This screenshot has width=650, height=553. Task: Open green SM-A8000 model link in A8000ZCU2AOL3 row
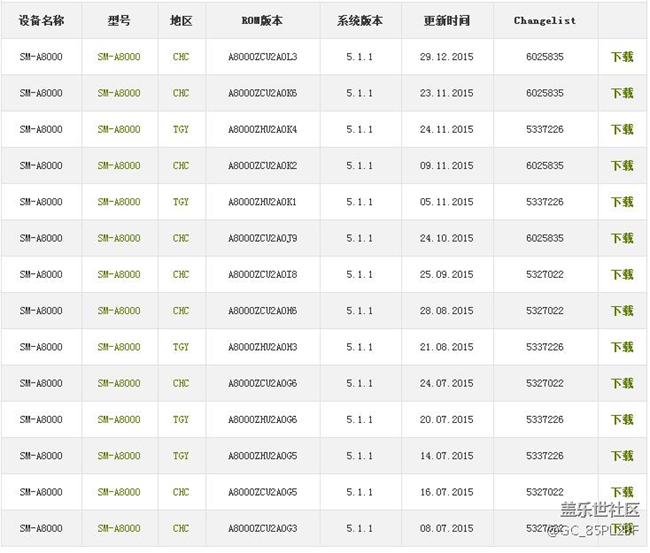tap(119, 57)
